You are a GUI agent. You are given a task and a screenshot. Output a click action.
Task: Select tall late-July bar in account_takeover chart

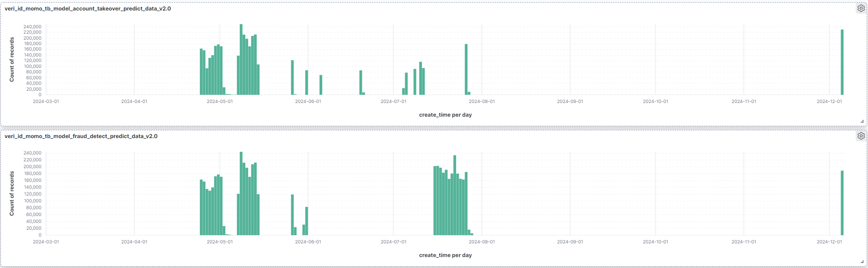click(466, 69)
